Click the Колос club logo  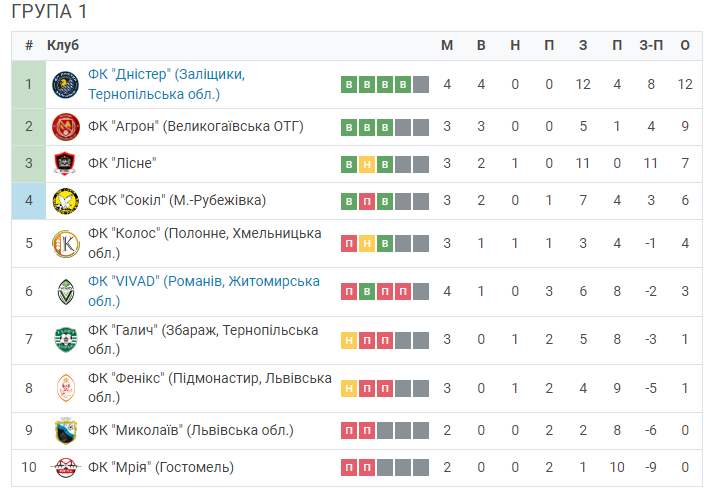coord(66,244)
